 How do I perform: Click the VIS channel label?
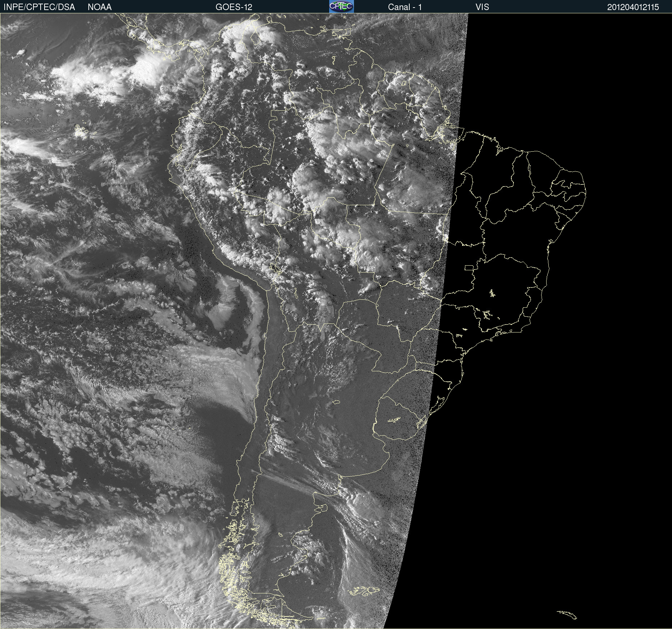482,7
